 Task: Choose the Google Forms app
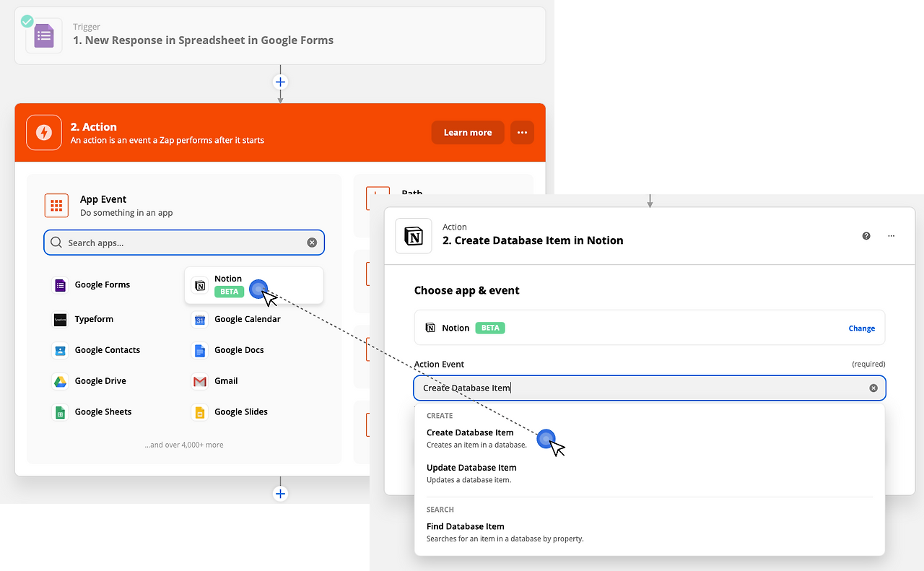[92, 285]
